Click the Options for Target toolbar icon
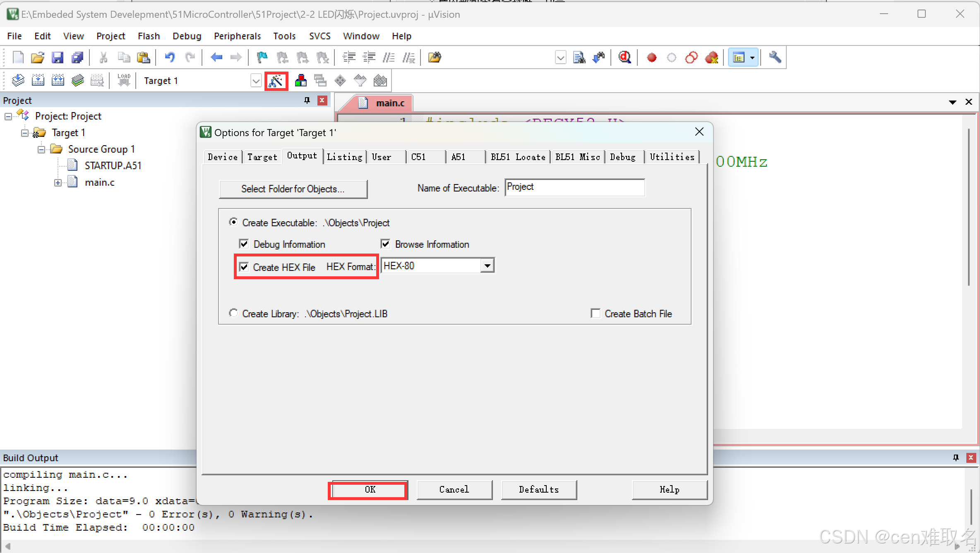The width and height of the screenshot is (980, 553). pos(276,81)
